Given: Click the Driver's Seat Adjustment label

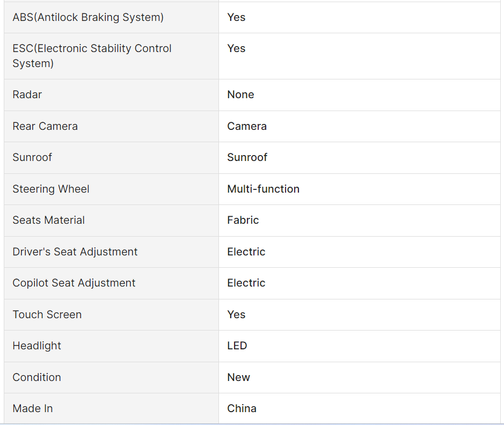Looking at the screenshot, I should (x=75, y=252).
